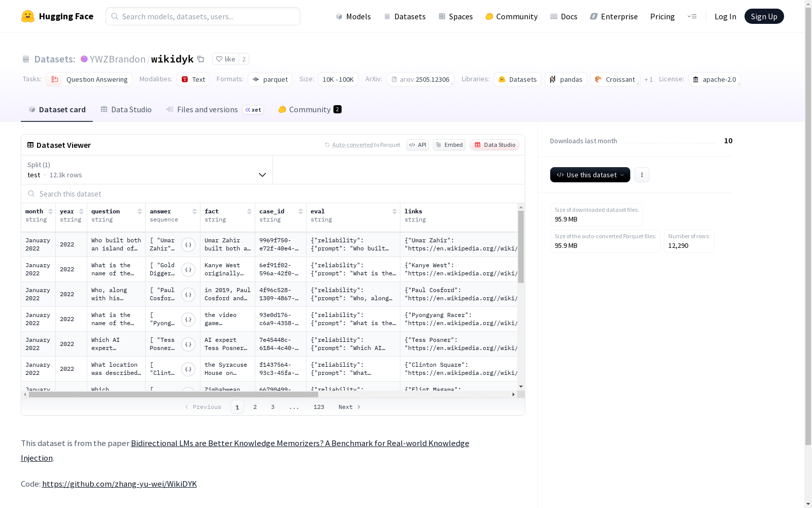
Task: Expand answer JSON for Pyongyang row
Action: (188, 320)
